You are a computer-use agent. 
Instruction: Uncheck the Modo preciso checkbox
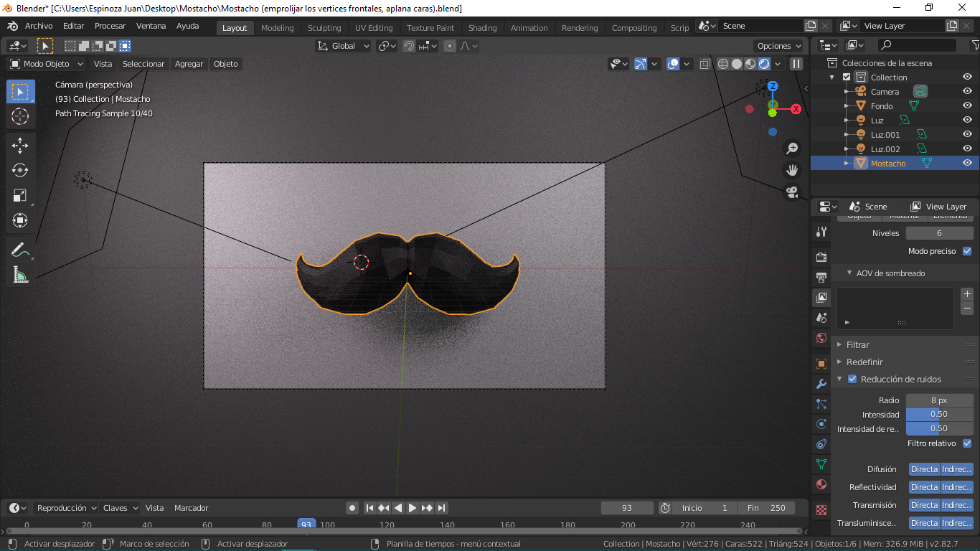pos(967,251)
